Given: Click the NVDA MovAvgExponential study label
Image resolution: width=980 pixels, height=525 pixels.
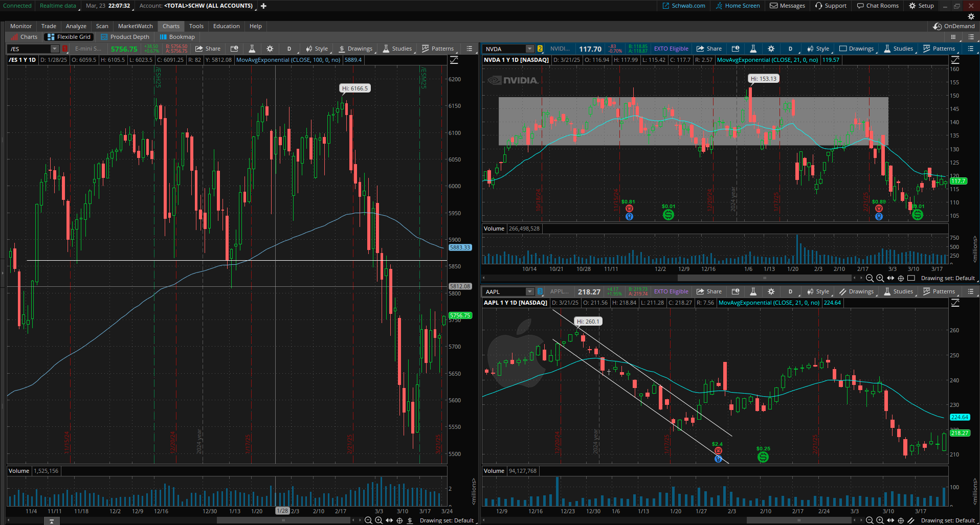Looking at the screenshot, I should point(767,60).
